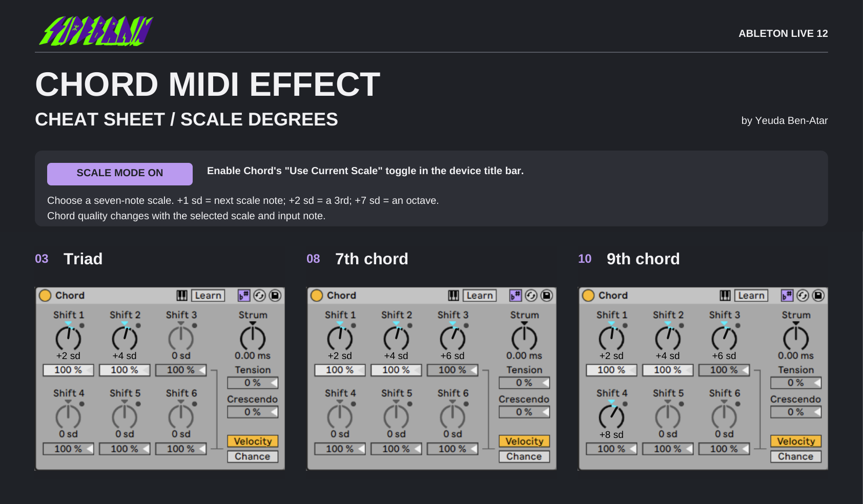The image size is (863, 504).
Task: Click the Shift 5 100 % velocity box in Triad
Action: [x=125, y=449]
